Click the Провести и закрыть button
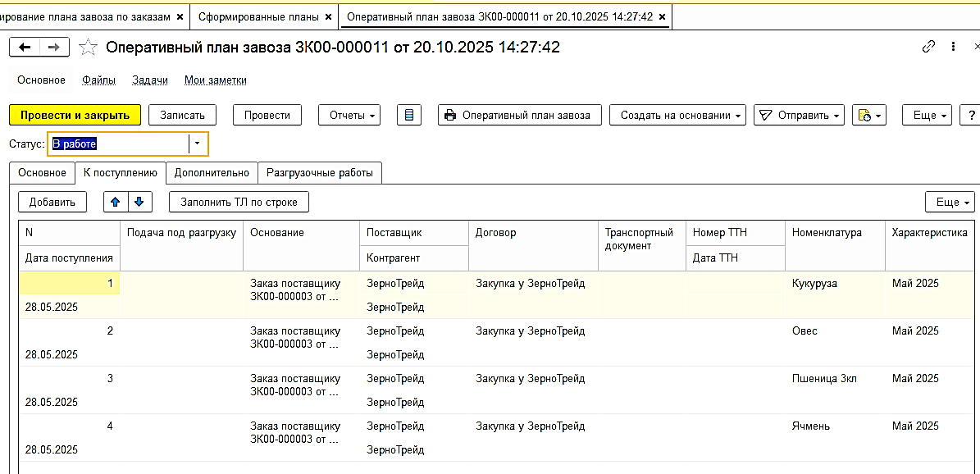 pos(75,116)
